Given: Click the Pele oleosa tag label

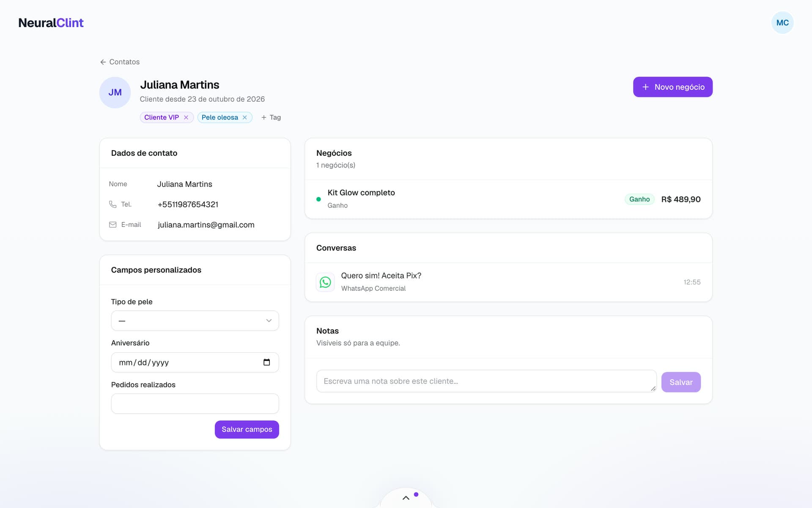Looking at the screenshot, I should click(220, 117).
